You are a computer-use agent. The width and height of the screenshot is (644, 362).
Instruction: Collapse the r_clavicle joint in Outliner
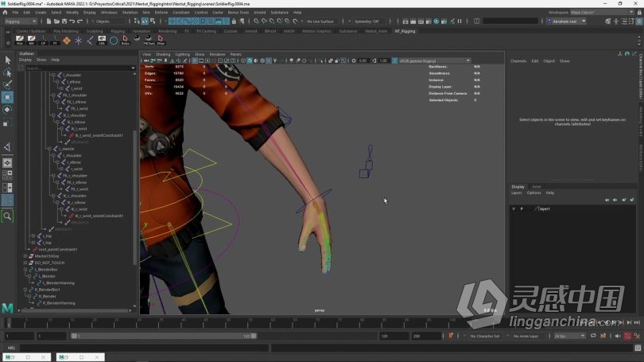pos(49,149)
